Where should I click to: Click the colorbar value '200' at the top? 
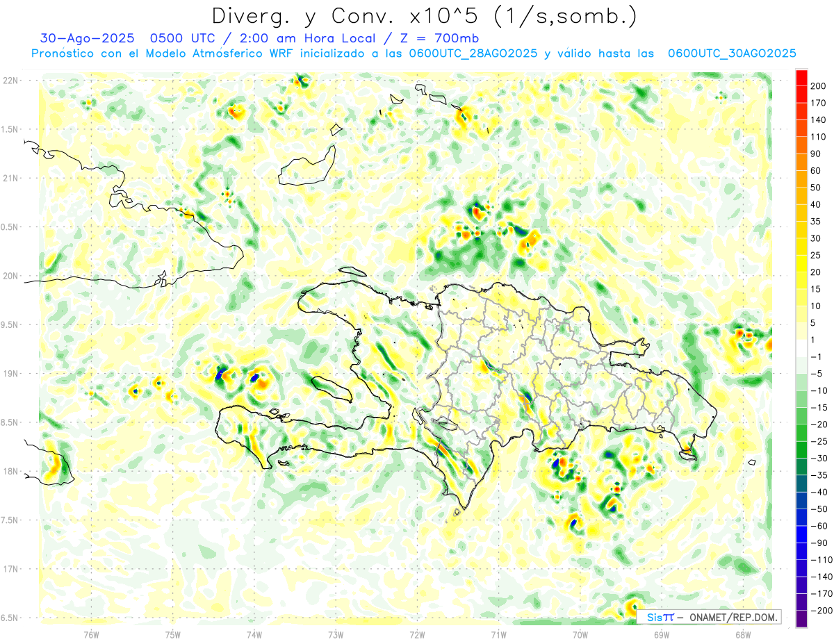tap(819, 86)
